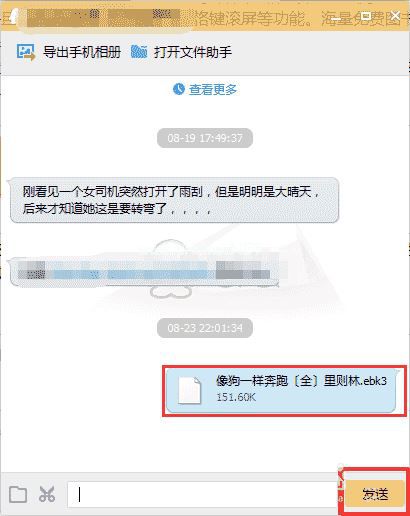Click the 08-19 17:49:37 timestamp
The width and height of the screenshot is (410, 516).
[x=205, y=138]
